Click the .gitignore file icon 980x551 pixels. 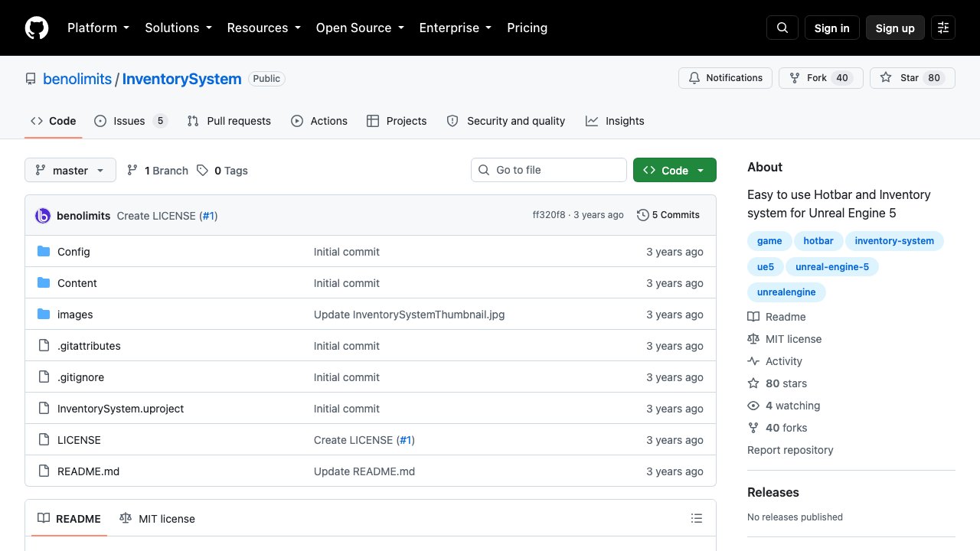click(44, 377)
